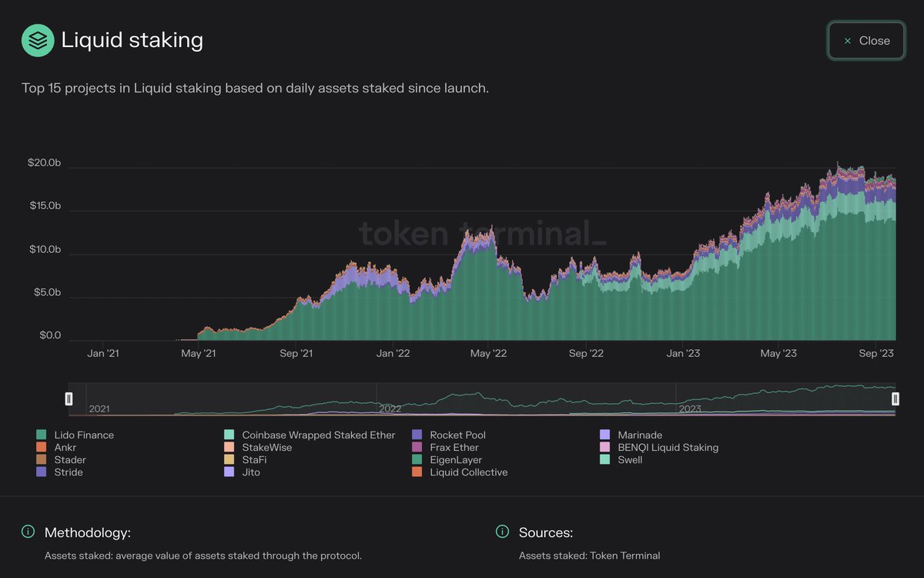Viewport: 924px width, 578px height.
Task: Click the Methodology info icon
Action: click(28, 532)
